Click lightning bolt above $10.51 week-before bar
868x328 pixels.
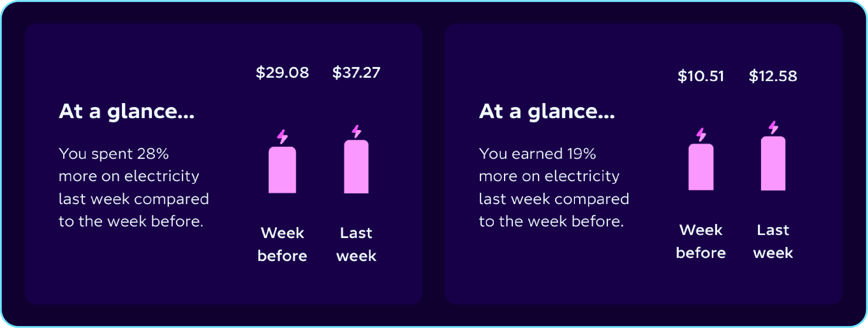coord(701,134)
